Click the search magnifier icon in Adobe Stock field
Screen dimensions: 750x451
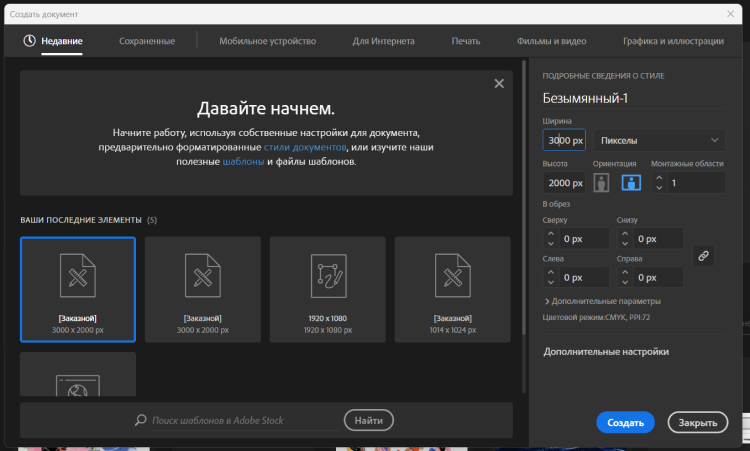[141, 420]
